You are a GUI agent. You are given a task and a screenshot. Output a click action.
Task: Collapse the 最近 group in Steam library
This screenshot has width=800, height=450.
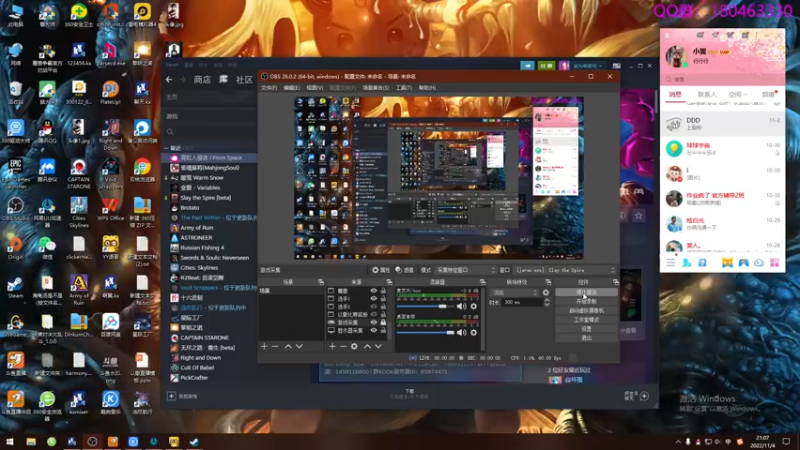[166, 148]
